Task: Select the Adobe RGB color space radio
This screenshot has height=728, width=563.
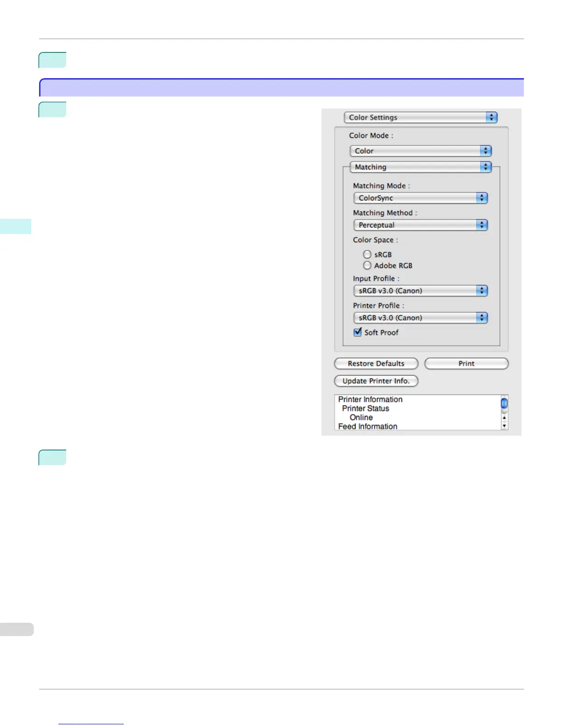Action: (367, 265)
